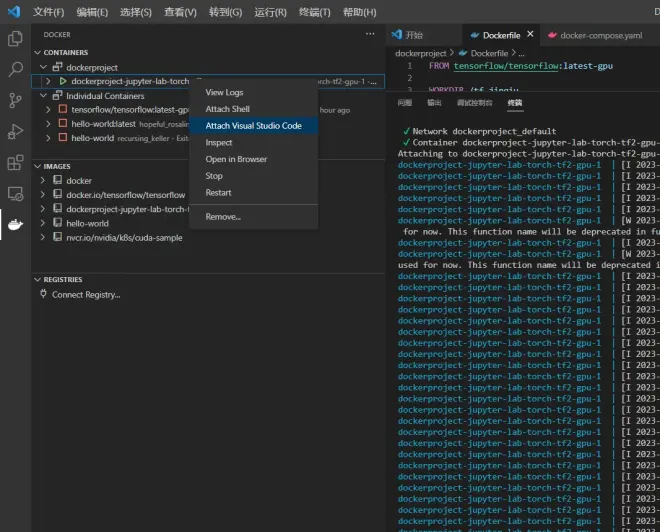Open the 运行(R) menu
660x532 pixels.
pos(270,12)
